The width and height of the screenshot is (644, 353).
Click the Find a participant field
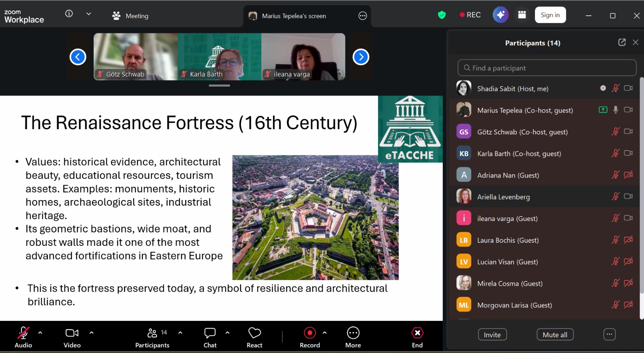[x=547, y=68]
